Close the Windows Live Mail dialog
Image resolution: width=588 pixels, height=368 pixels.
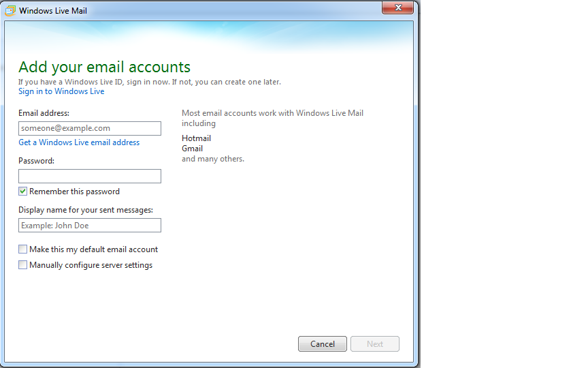[397, 7]
